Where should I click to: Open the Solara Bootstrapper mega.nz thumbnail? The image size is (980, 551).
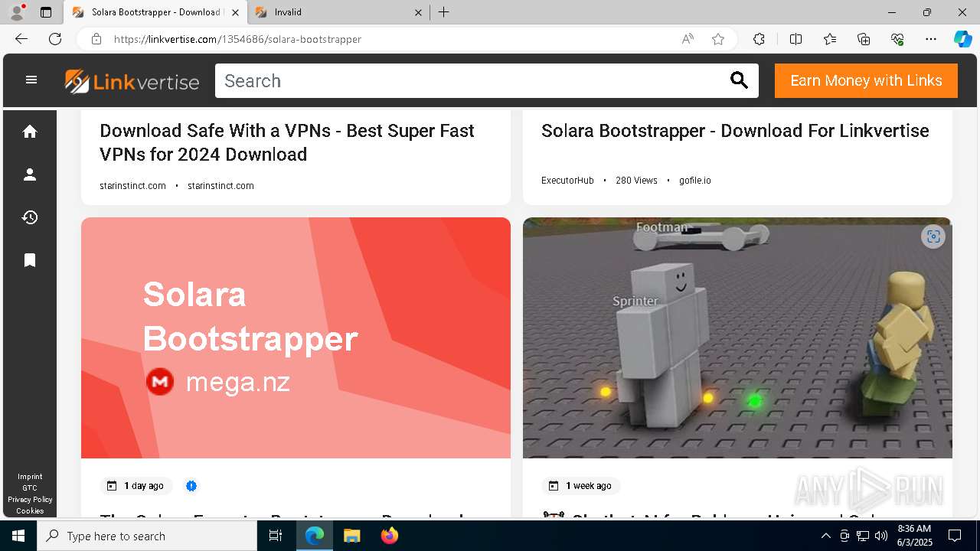point(296,337)
